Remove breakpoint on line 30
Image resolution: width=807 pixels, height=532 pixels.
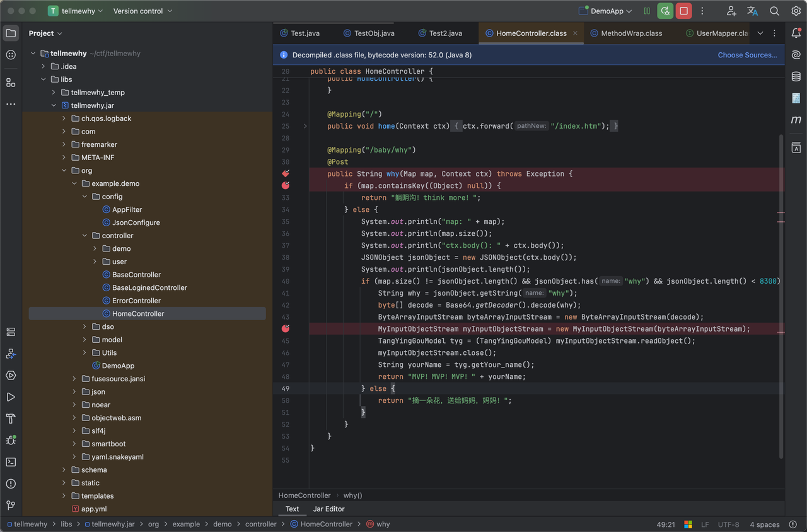[286, 173]
